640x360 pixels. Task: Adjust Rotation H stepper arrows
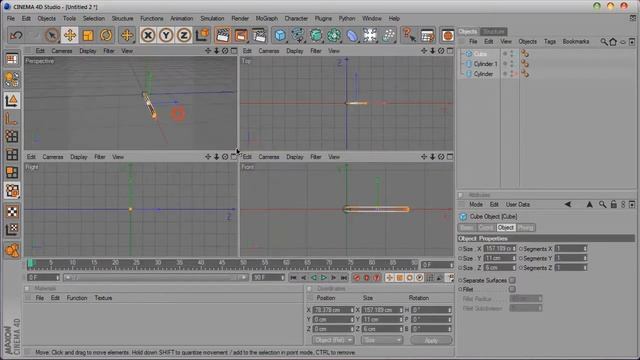(449, 310)
